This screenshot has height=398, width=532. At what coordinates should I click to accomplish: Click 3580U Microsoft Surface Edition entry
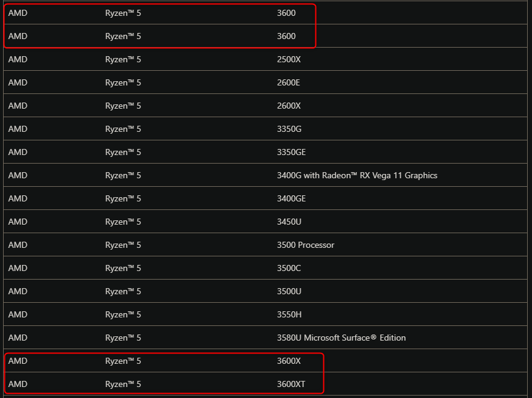point(341,338)
